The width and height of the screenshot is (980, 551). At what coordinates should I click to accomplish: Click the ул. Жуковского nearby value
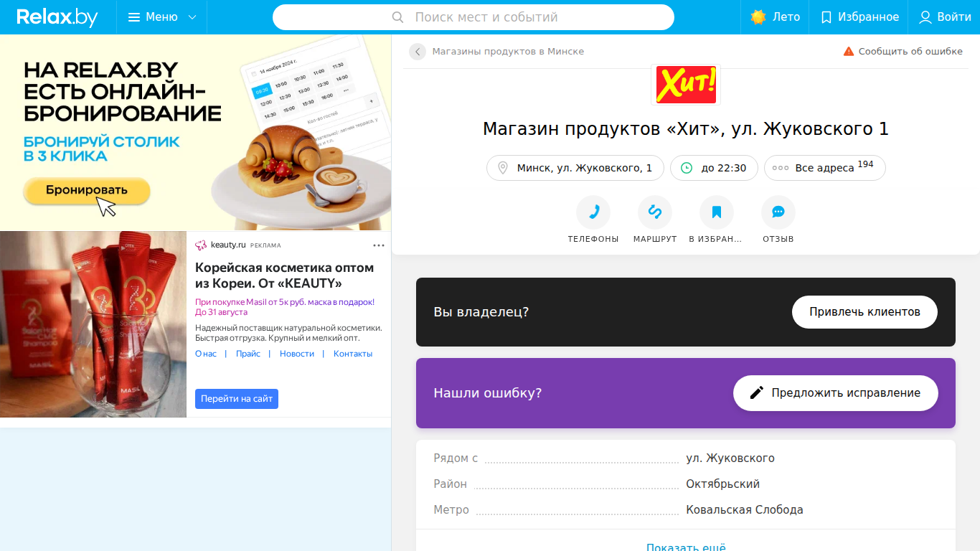click(x=730, y=458)
